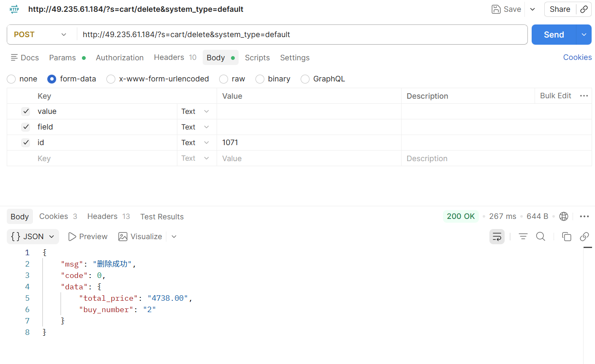Select the request Body tab
This screenshot has width=595, height=364.
(x=220, y=58)
